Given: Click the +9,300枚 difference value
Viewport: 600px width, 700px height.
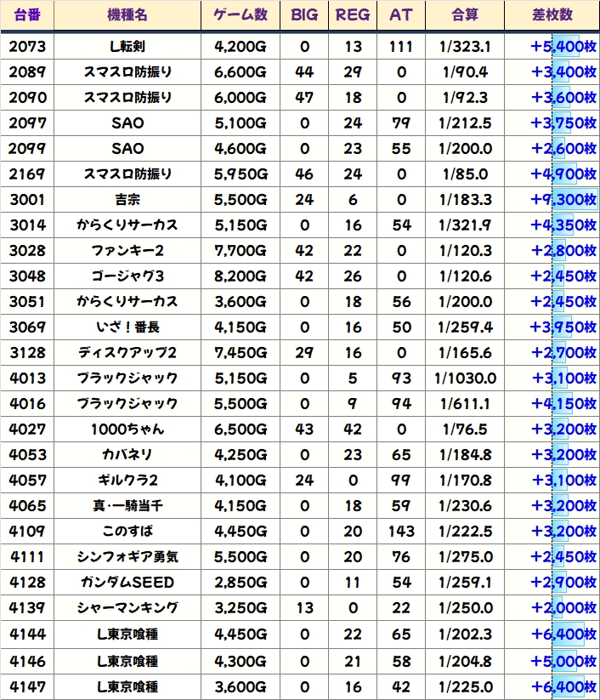Looking at the screenshot, I should (x=563, y=200).
